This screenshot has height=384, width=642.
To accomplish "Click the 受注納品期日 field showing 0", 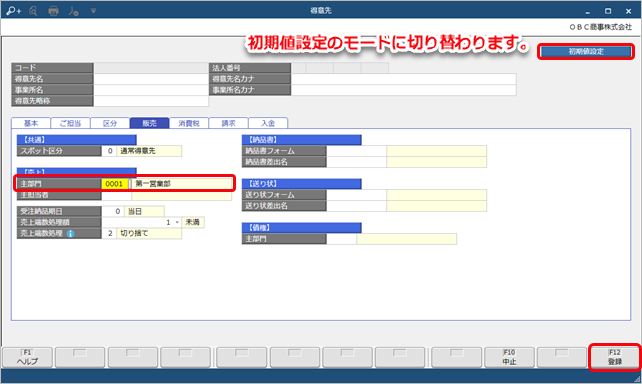I will click(x=113, y=211).
